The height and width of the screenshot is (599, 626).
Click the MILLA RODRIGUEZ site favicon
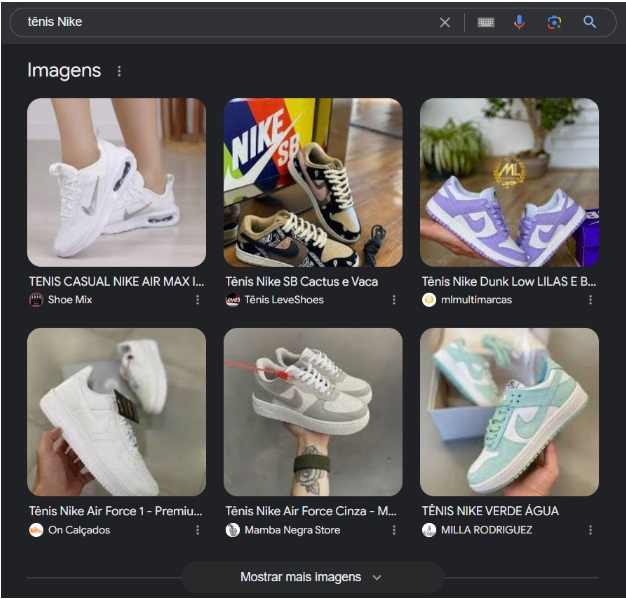429,530
